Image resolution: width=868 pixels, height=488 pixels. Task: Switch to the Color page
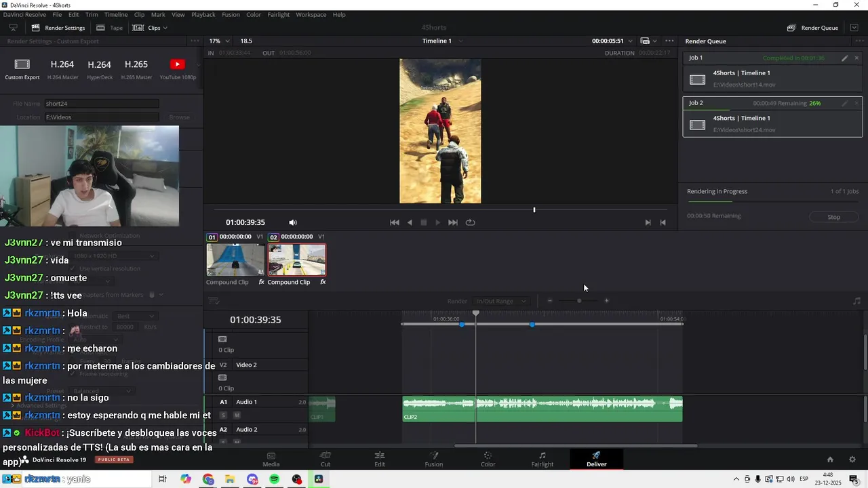point(488,459)
